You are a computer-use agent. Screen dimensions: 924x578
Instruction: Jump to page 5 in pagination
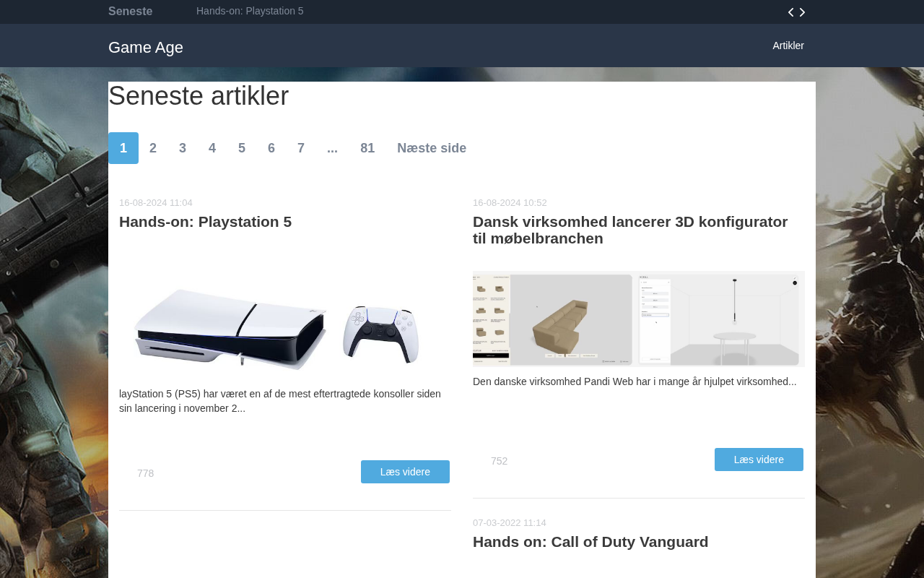242,148
